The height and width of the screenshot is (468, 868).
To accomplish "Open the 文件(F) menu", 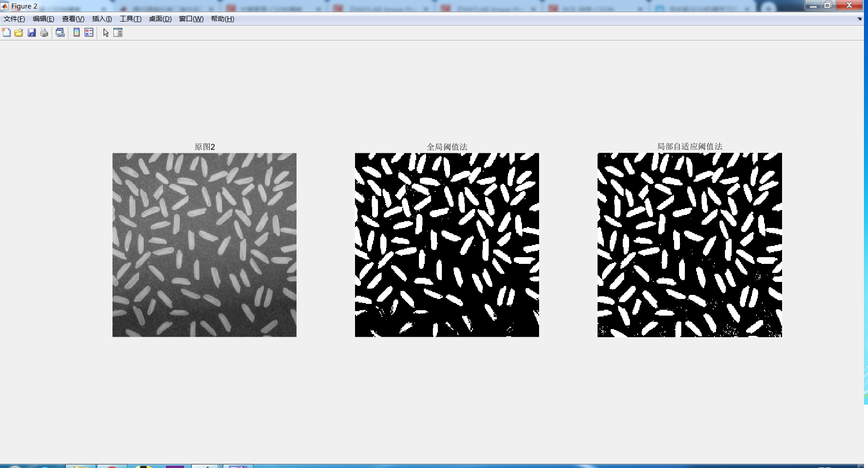I will point(14,19).
